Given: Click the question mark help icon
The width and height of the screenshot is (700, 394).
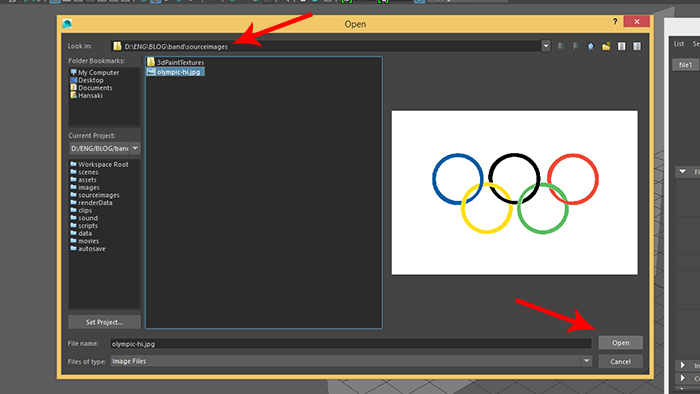Looking at the screenshot, I should (615, 21).
